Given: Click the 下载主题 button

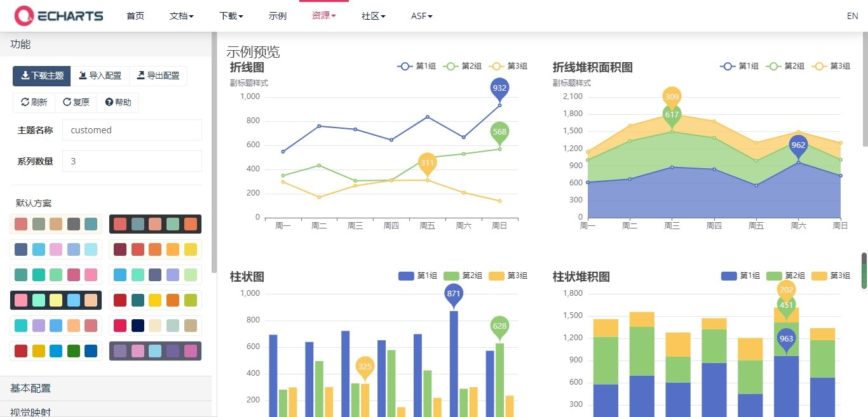Looking at the screenshot, I should [x=42, y=76].
